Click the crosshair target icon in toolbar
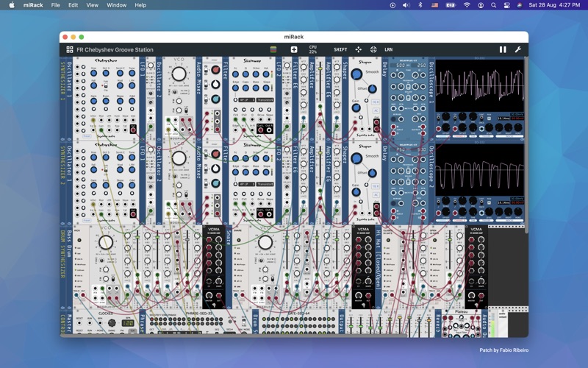588x368 pixels. click(x=373, y=49)
